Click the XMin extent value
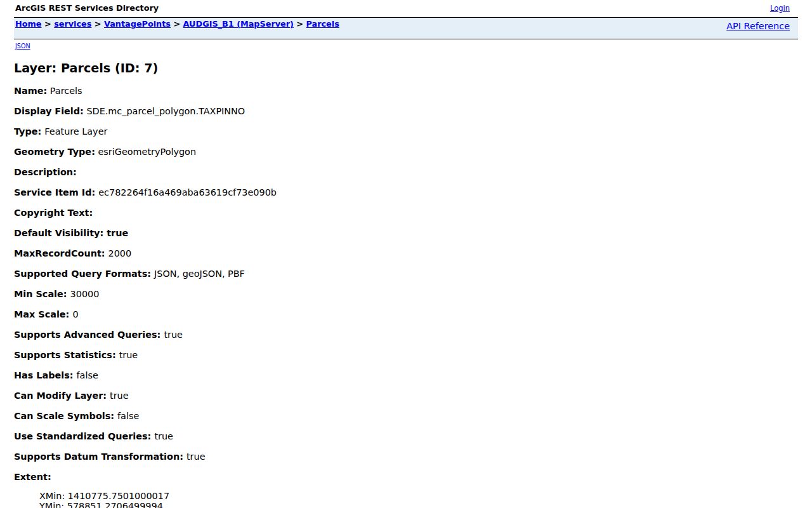This screenshot has height=508, width=812. (x=104, y=496)
